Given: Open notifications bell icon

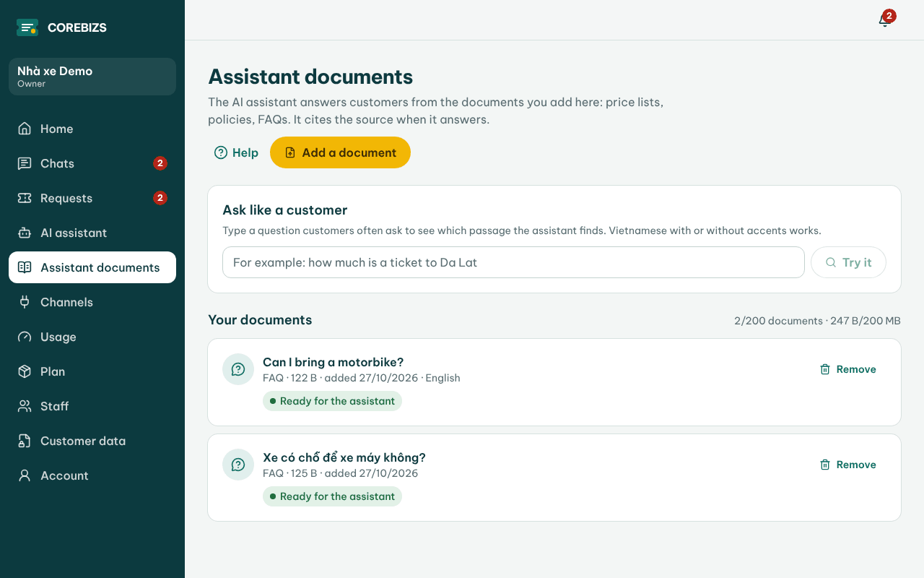Looking at the screenshot, I should click(x=884, y=20).
